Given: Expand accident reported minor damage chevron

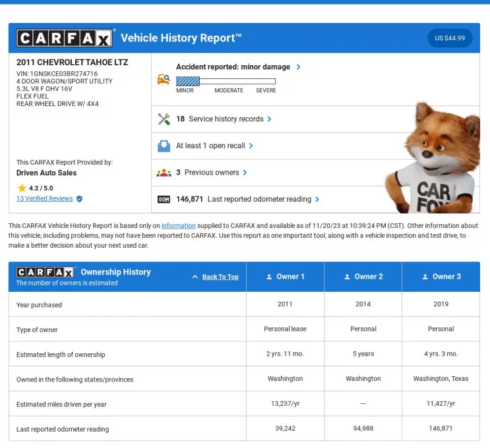Looking at the screenshot, I should pos(299,67).
